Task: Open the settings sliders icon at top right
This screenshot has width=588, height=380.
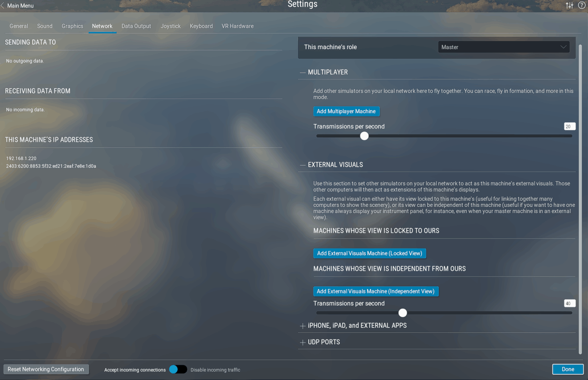Action: point(569,5)
